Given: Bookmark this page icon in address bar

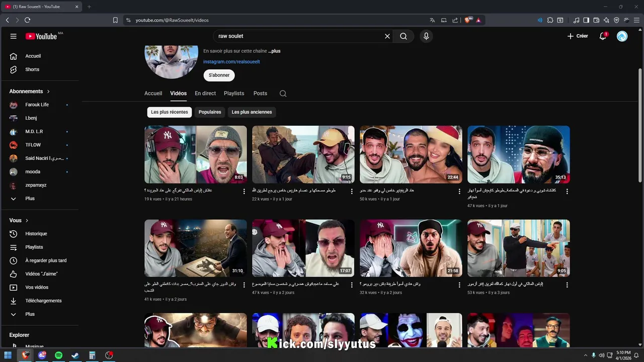Looking at the screenshot, I should 115,20.
